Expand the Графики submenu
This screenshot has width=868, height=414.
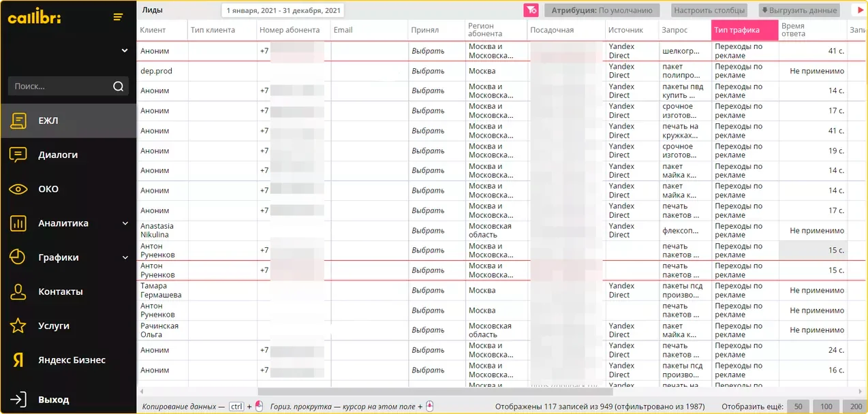coord(125,257)
